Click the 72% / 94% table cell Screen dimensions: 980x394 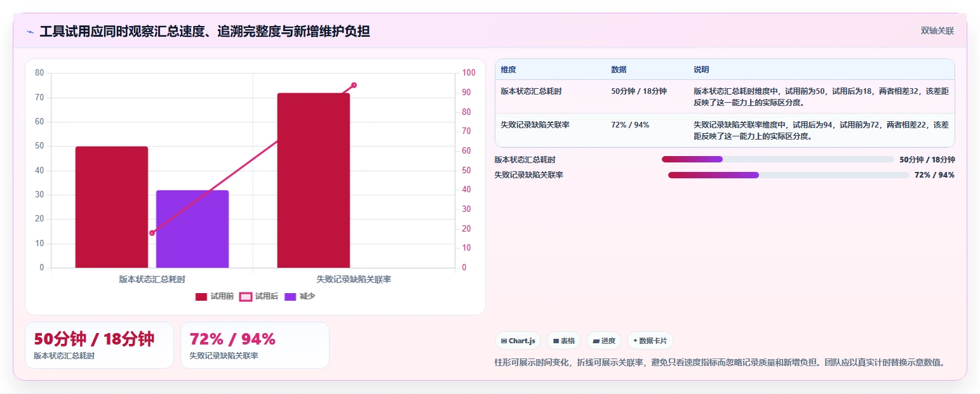point(630,125)
